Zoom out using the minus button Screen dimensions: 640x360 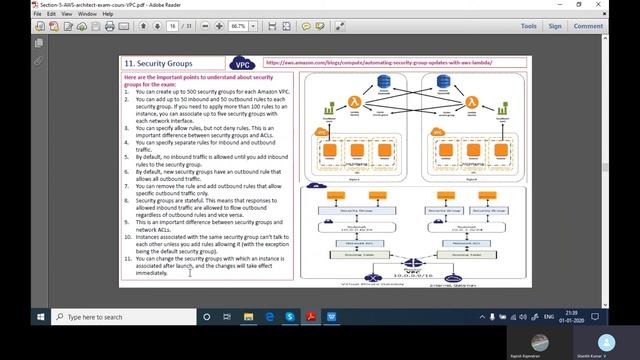[x=205, y=26]
